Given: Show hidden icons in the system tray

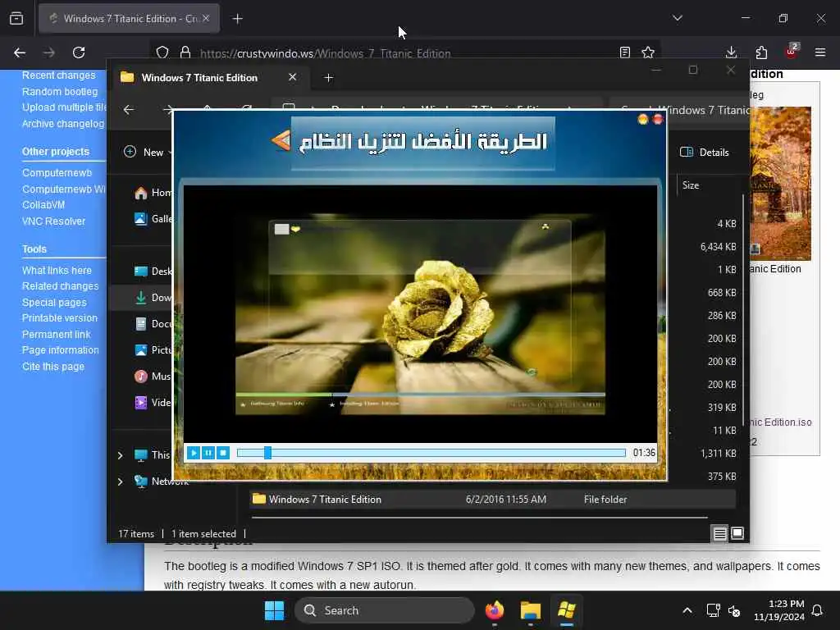Looking at the screenshot, I should tap(687, 610).
